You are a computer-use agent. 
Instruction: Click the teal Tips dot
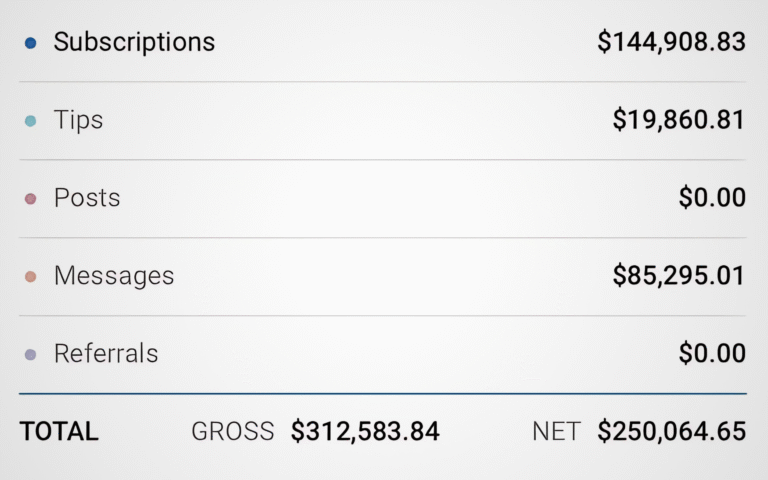click(30, 121)
